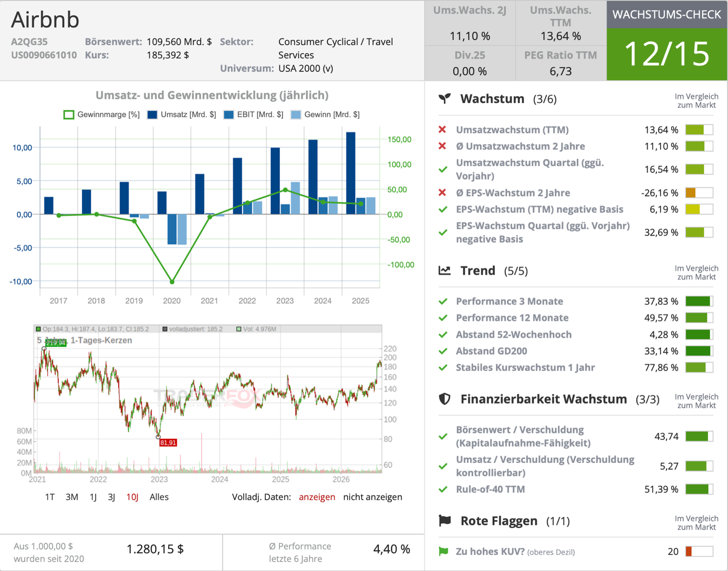Screen dimensions: 728x571
Task: Click the red 81,91 low marker on the chart
Action: (x=168, y=443)
